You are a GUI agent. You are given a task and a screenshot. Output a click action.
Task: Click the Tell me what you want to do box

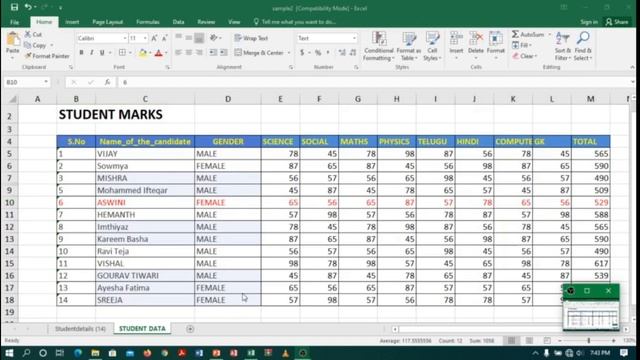point(295,22)
